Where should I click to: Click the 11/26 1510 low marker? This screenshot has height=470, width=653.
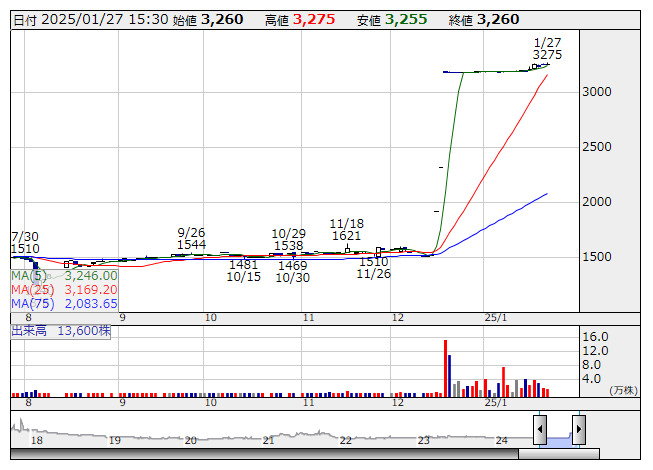point(373,267)
